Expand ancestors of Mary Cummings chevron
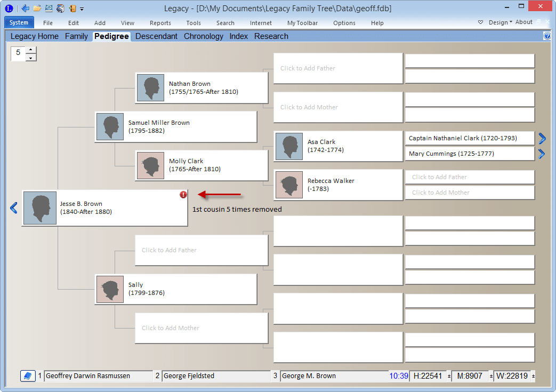 coord(542,154)
